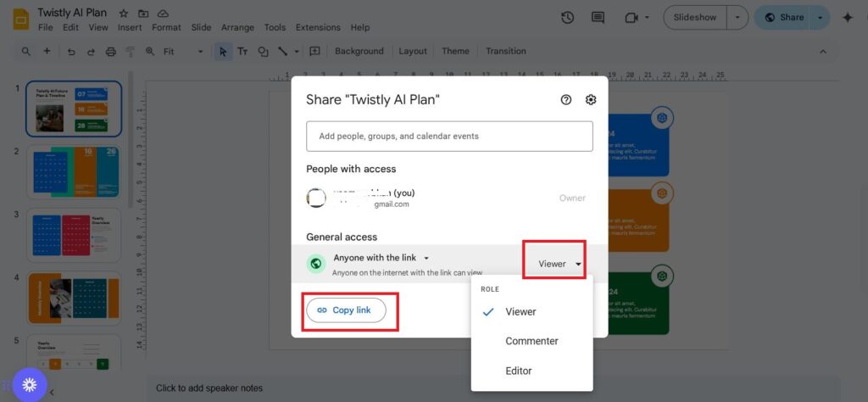Open the Fit zoom dropdown

[x=184, y=52]
